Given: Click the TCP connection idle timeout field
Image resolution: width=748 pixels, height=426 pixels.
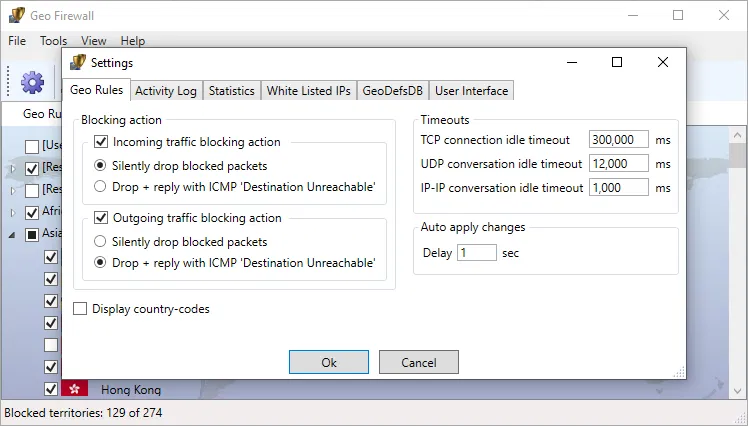Looking at the screenshot, I should (x=618, y=140).
